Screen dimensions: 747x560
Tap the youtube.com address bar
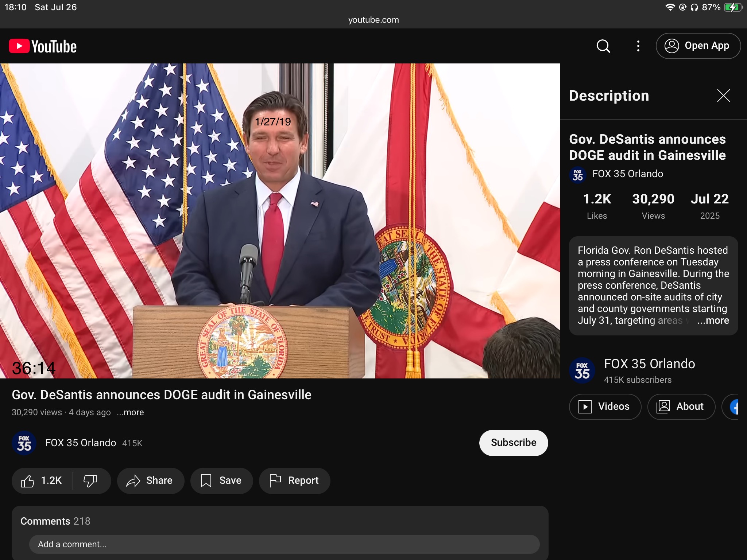coord(373,20)
